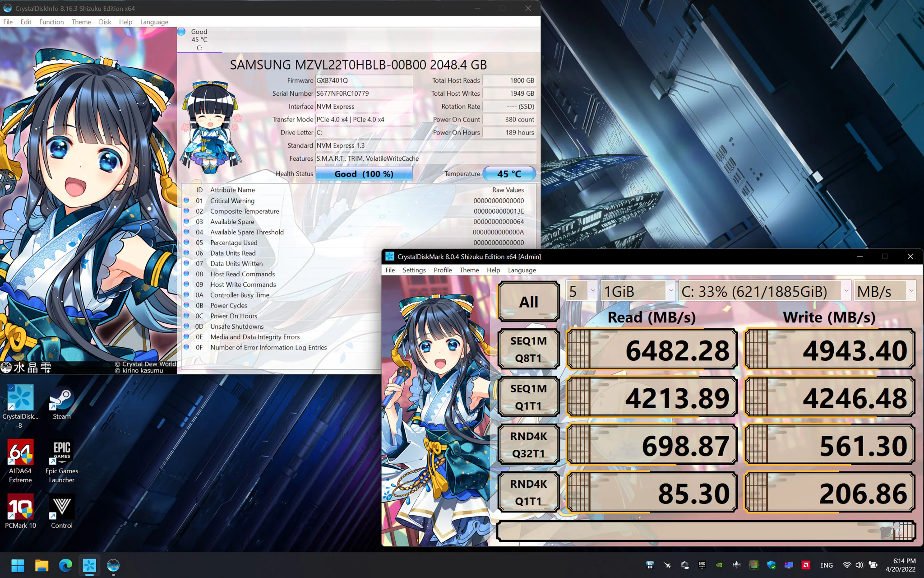Run the SEQ1M Q1T1 test
The width and height of the screenshot is (924, 578).
[529, 397]
